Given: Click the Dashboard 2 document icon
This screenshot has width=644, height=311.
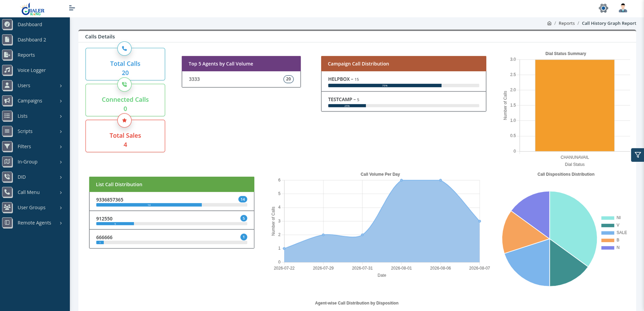Looking at the screenshot, I should click(x=7, y=40).
